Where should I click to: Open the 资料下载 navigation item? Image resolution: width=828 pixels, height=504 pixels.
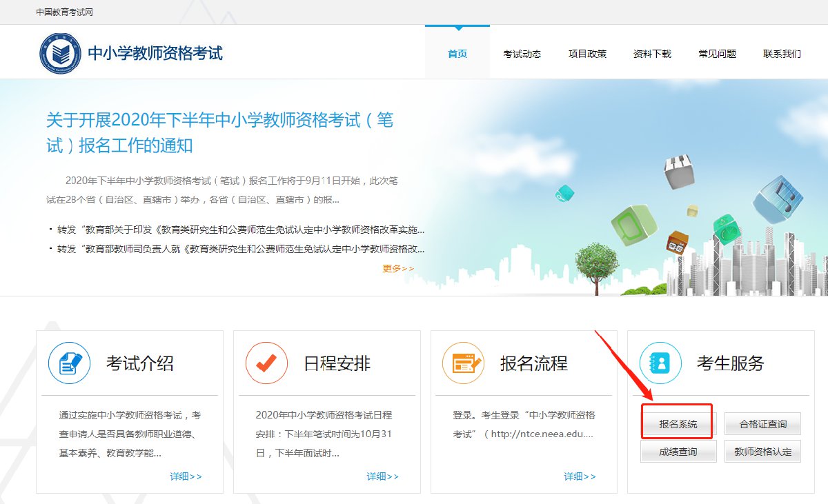point(652,54)
